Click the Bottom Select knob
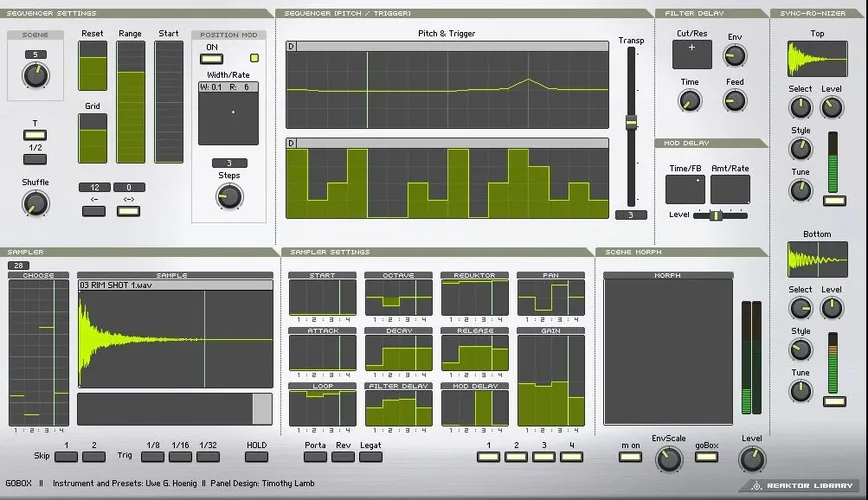The image size is (868, 500). (x=800, y=308)
